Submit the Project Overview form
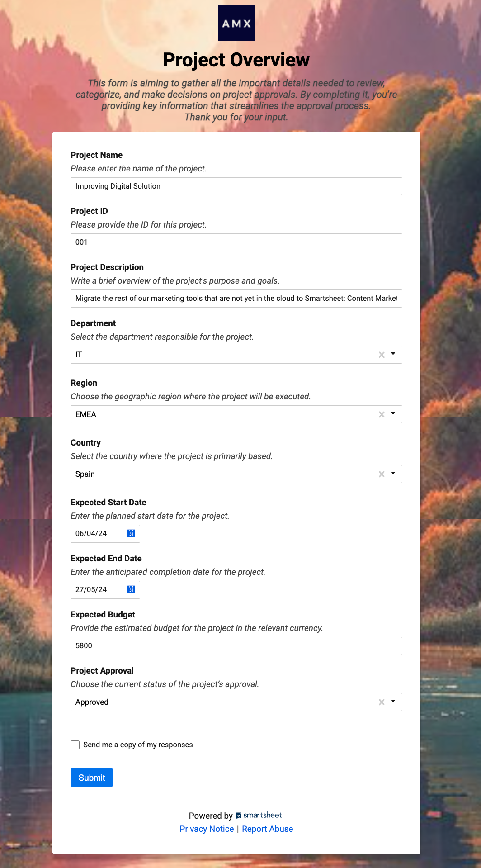This screenshot has width=481, height=868. coord(92,778)
